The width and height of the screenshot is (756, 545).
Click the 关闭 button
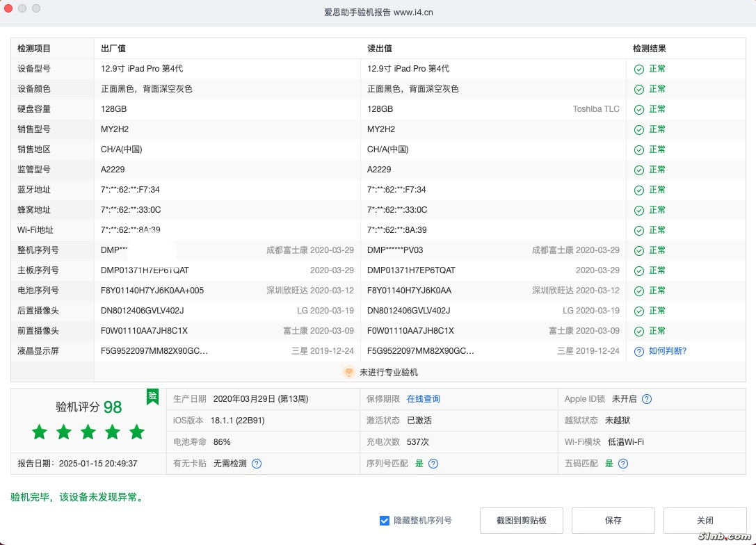(x=705, y=521)
